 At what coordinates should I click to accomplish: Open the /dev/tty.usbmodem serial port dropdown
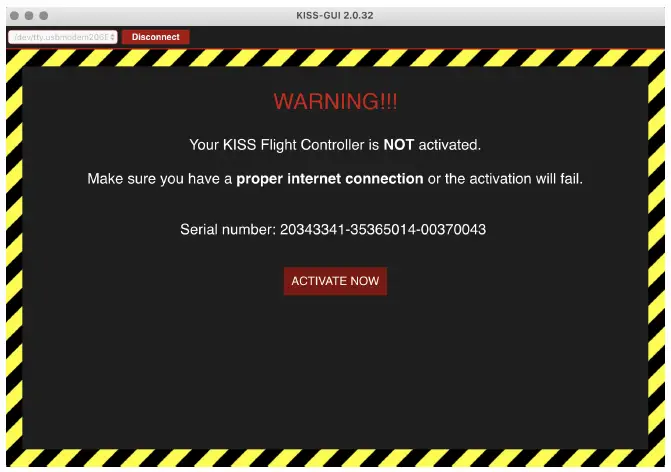(x=62, y=37)
